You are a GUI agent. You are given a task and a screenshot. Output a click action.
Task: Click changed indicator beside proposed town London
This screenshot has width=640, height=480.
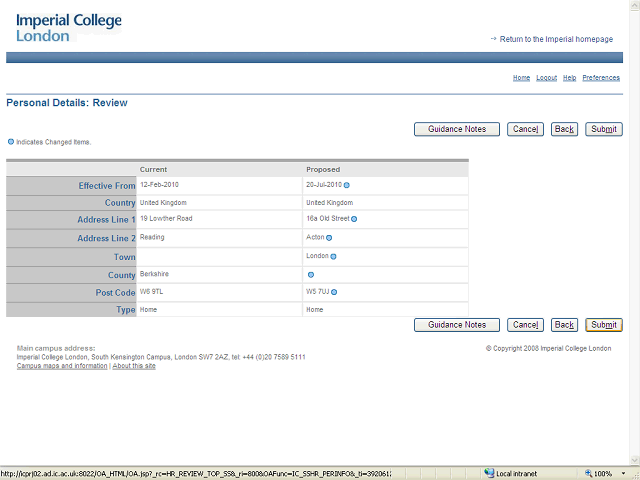(x=333, y=257)
